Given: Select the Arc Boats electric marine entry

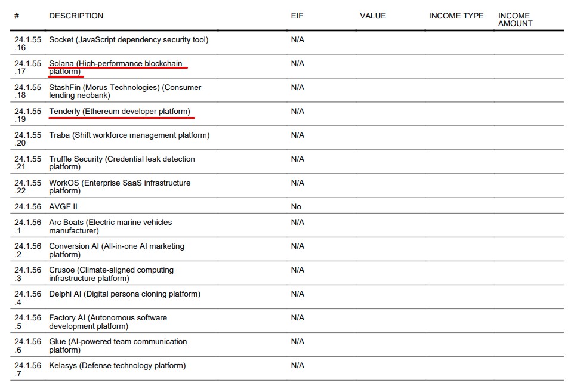Looking at the screenshot, I should coord(110,226).
